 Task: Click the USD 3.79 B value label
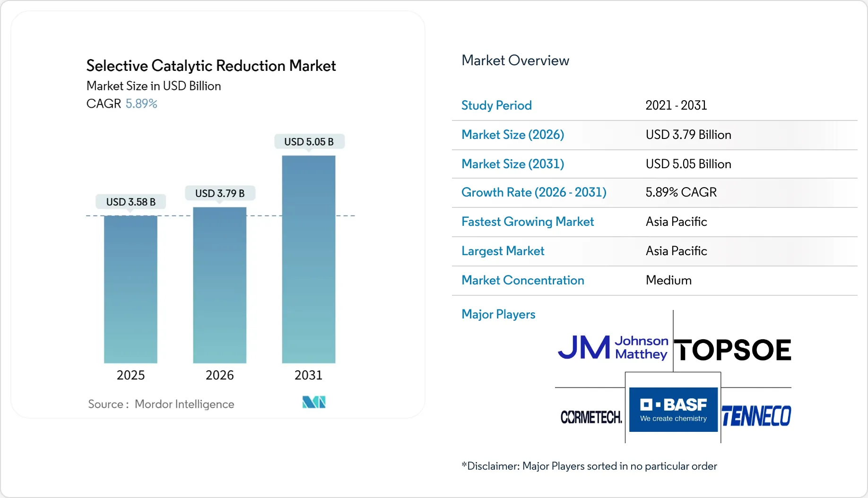pos(220,193)
